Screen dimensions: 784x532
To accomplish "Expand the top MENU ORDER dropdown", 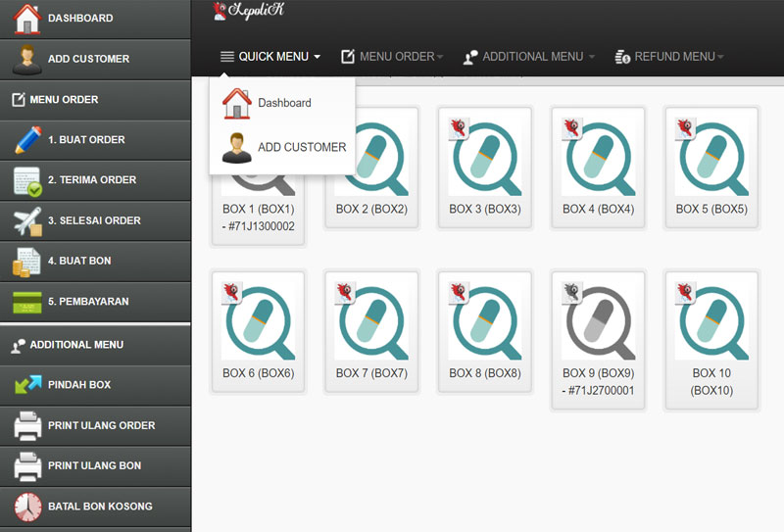I will 440,57.
